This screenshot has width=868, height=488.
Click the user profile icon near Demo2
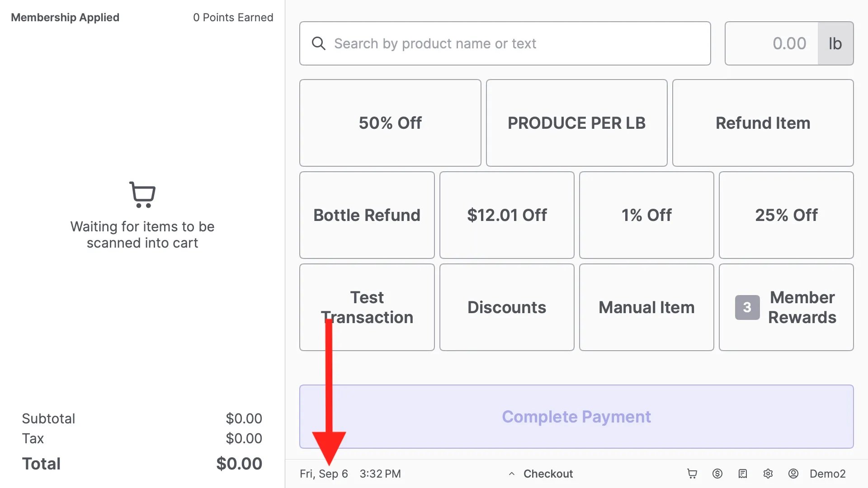793,474
